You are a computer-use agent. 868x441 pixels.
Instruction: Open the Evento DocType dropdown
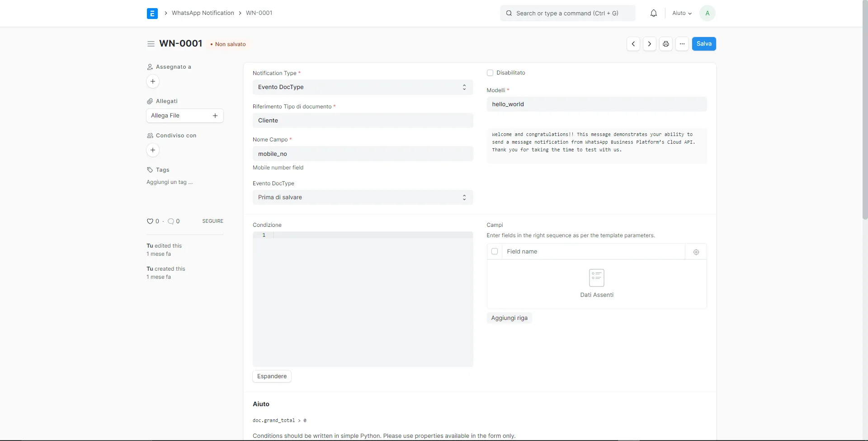pyautogui.click(x=362, y=197)
